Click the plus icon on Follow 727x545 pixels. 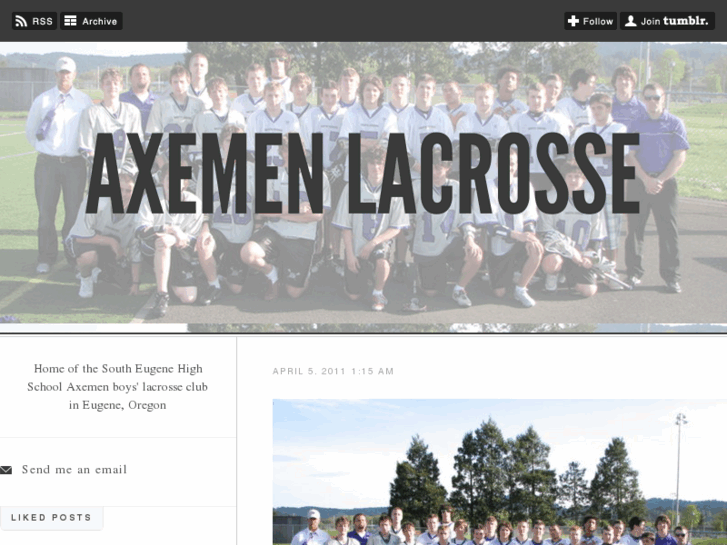(574, 21)
